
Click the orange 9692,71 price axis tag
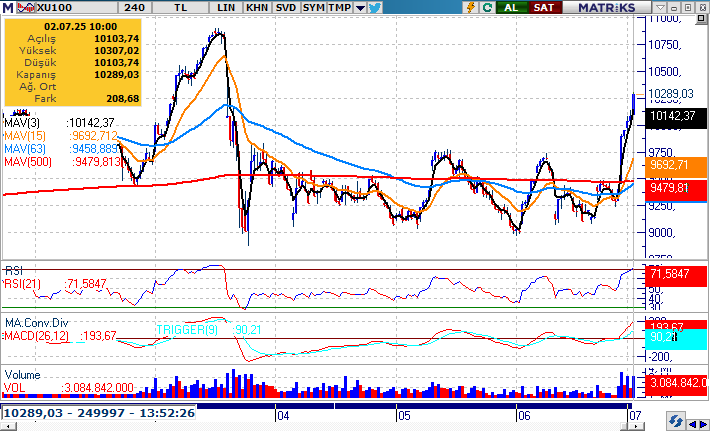coord(676,165)
